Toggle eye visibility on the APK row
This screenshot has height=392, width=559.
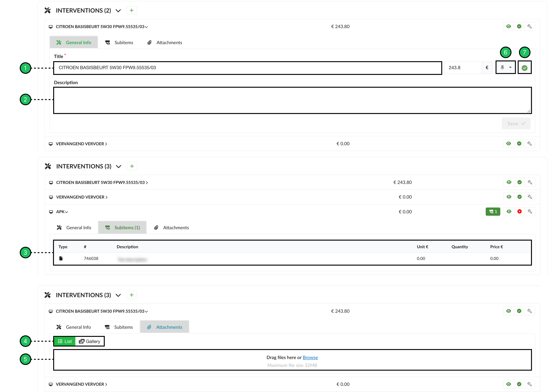(509, 212)
